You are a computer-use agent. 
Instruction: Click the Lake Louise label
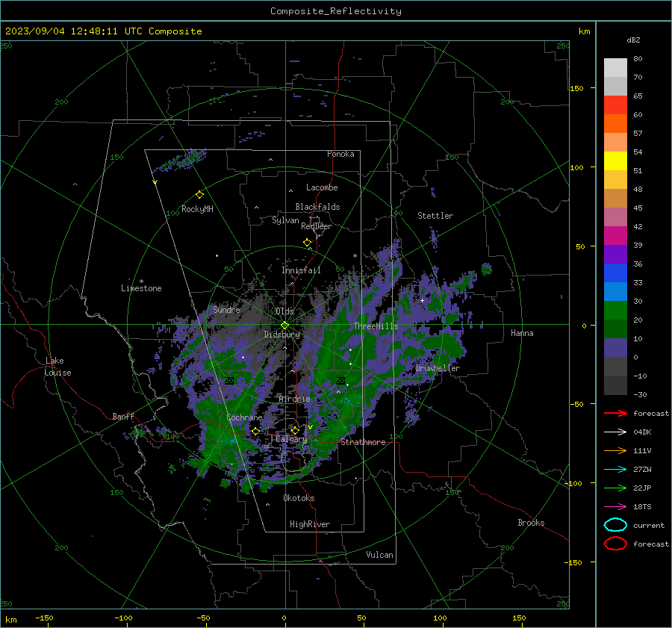pyautogui.click(x=58, y=367)
